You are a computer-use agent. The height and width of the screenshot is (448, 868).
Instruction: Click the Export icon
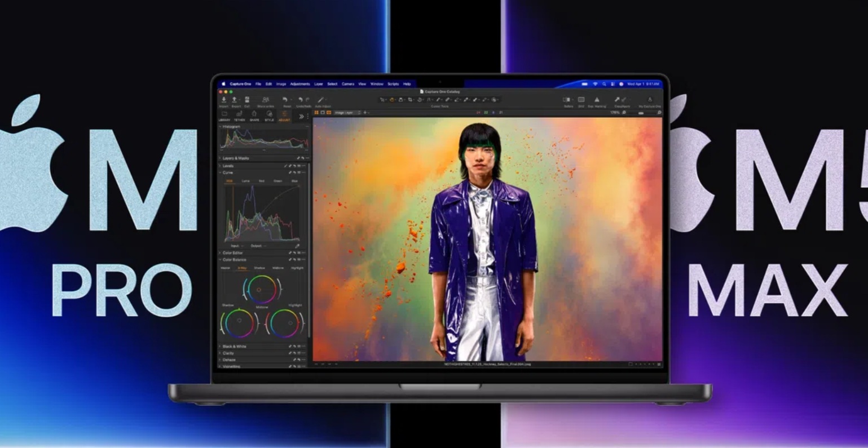[x=235, y=99]
